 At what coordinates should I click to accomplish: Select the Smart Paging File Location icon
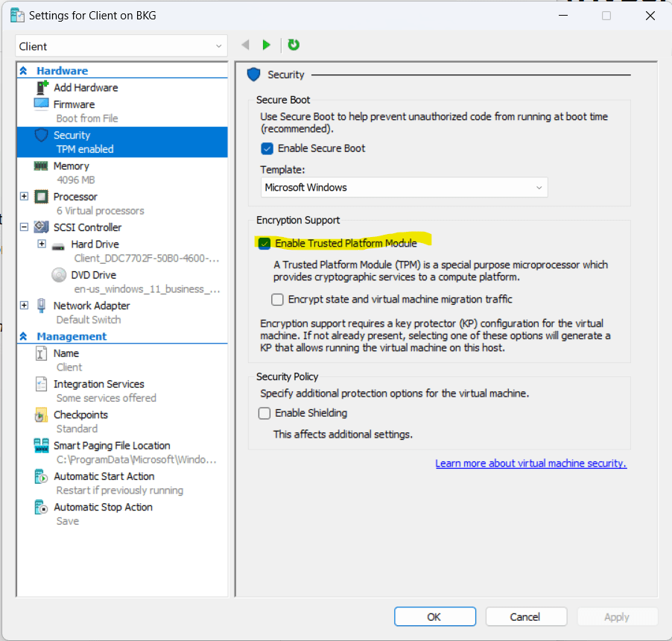click(41, 446)
